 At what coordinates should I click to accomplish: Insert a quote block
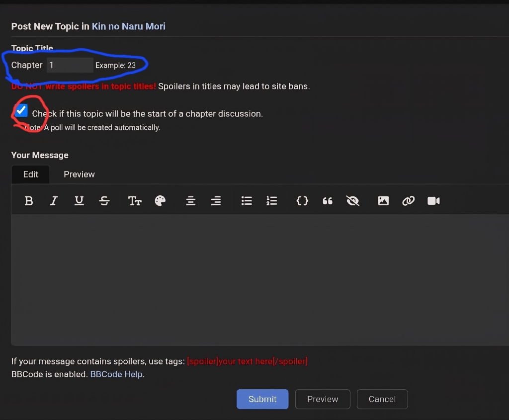[328, 201]
